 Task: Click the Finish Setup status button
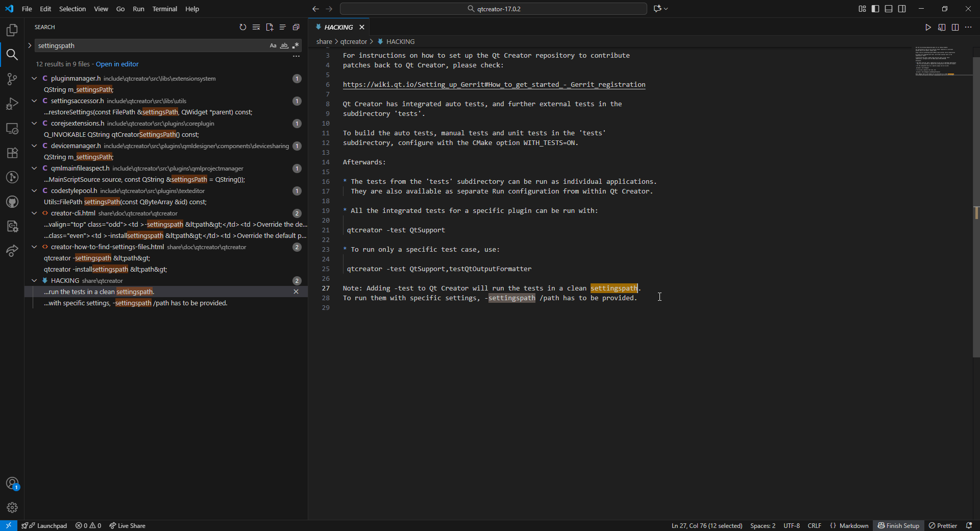pos(898,525)
